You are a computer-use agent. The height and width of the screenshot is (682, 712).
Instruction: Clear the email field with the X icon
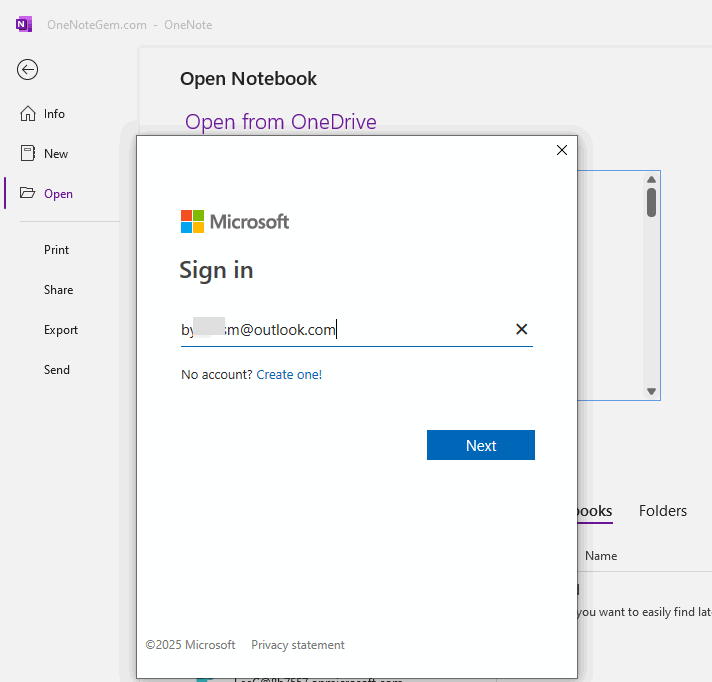[x=521, y=329]
